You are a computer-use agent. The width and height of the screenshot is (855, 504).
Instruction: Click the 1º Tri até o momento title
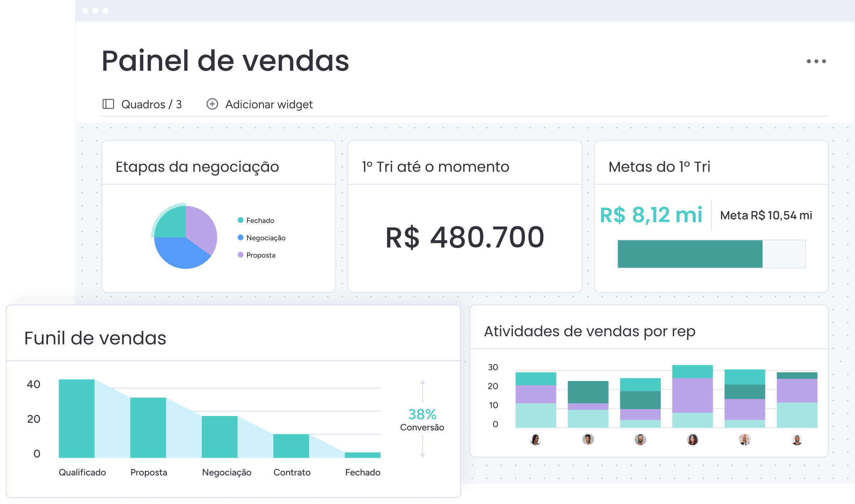435,167
